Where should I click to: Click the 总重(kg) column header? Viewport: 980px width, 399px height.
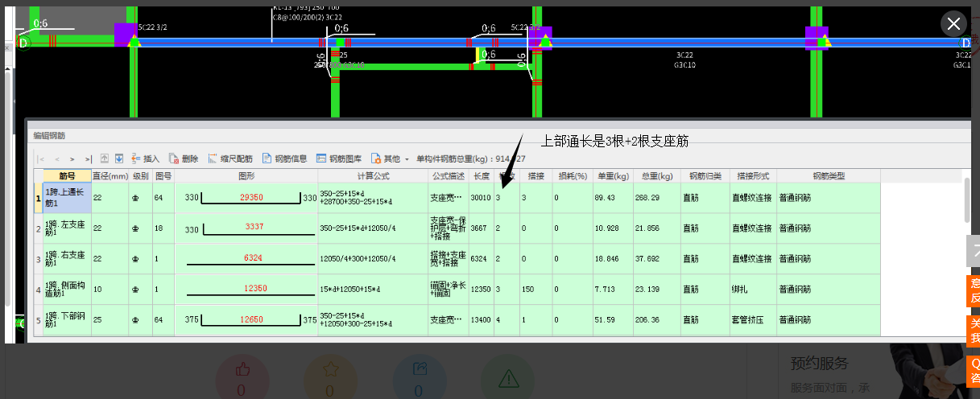(657, 175)
